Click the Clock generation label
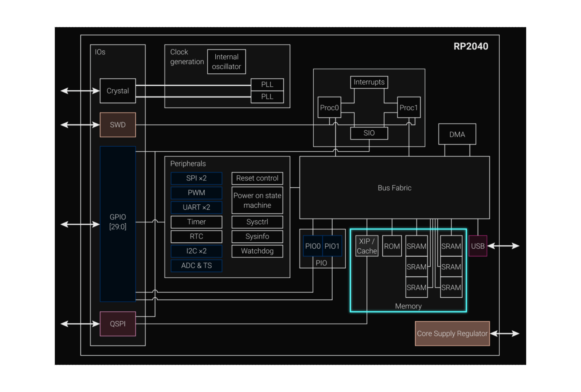This screenshot has width=581, height=392. point(187,57)
